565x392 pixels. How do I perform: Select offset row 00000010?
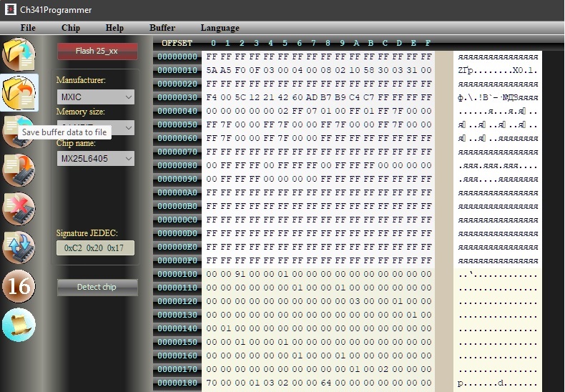177,70
